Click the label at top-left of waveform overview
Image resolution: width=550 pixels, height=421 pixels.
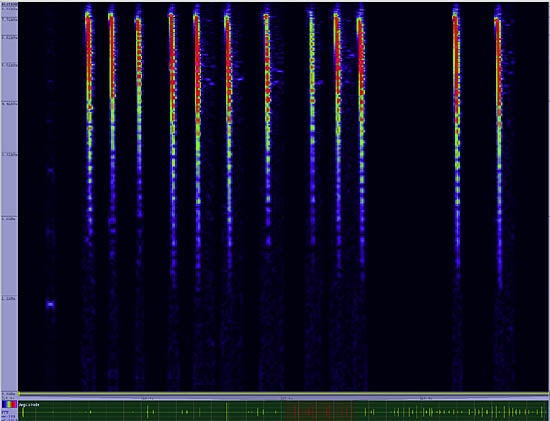[x=29, y=405]
